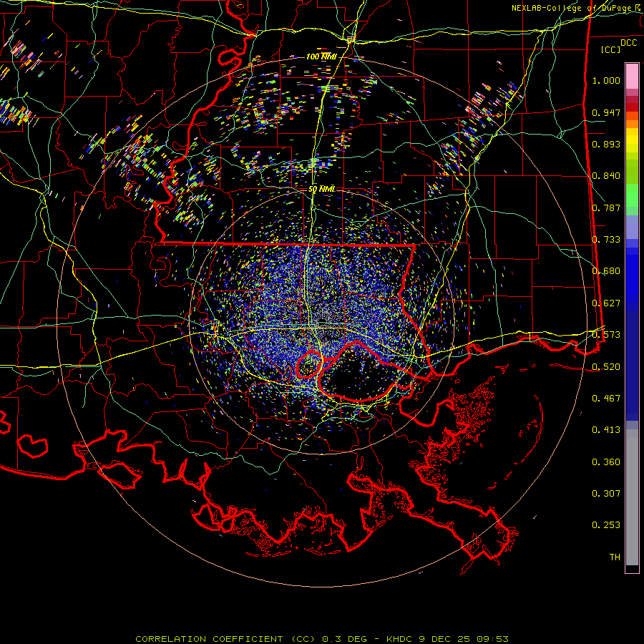Click the DCC label above color scale
644x644 pixels.
(628, 42)
